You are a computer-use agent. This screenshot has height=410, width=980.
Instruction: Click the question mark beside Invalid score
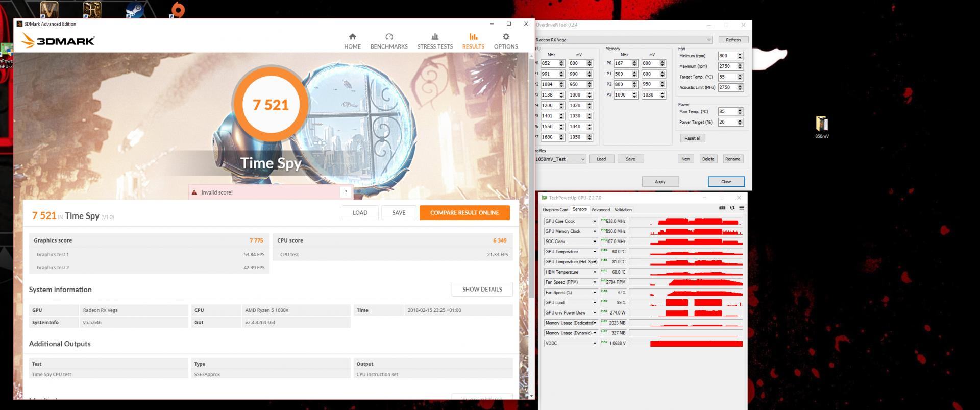346,192
